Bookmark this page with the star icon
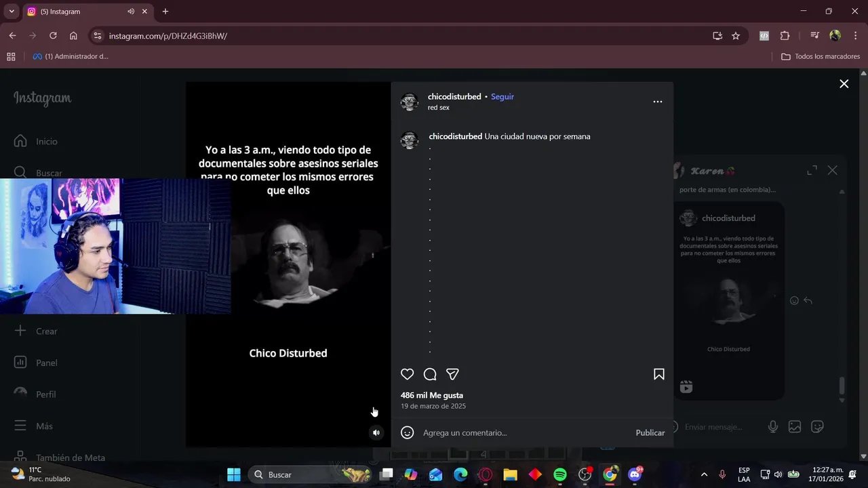Screen dimensions: 868x488 736,36
